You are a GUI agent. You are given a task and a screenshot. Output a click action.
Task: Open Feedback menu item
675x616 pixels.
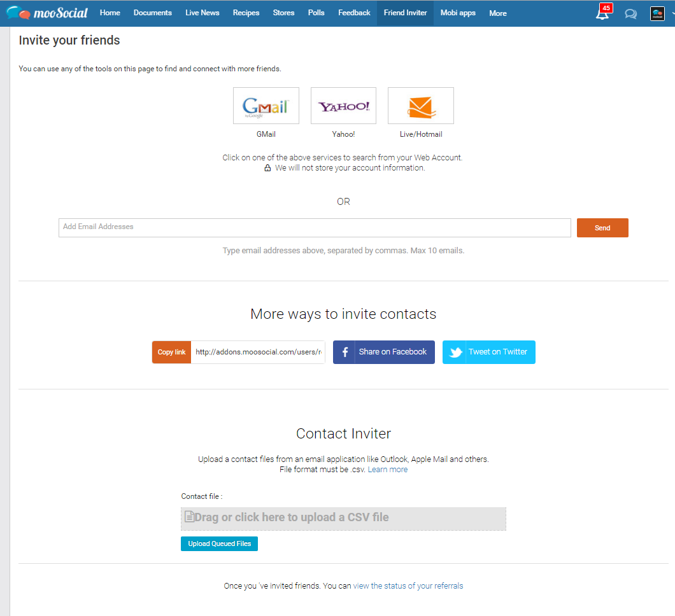[354, 13]
